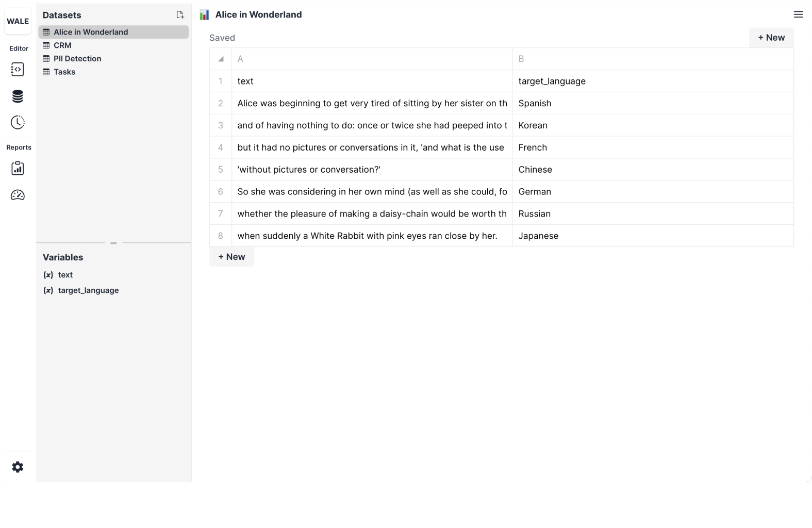Select row 8 header
The height and width of the screenshot is (528, 812).
pos(221,236)
